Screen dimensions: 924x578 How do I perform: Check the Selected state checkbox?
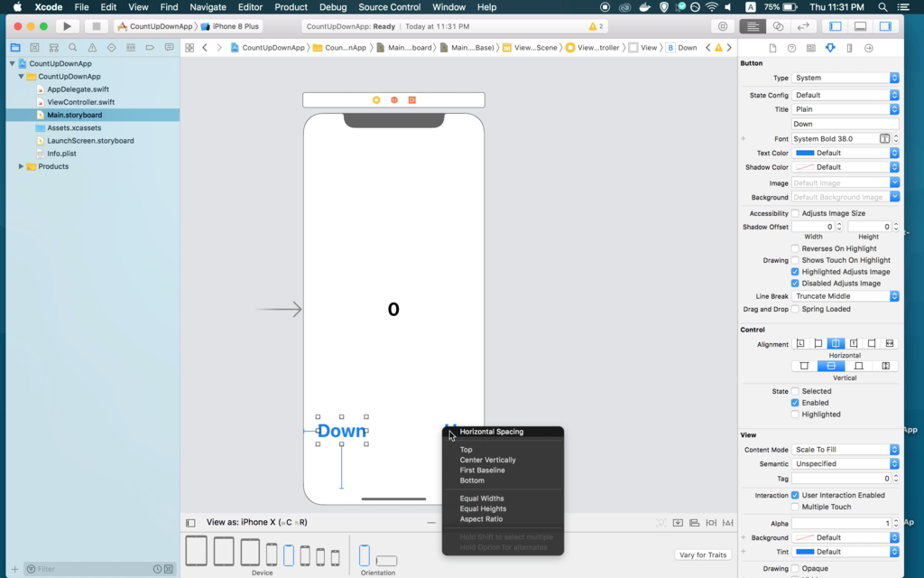795,391
